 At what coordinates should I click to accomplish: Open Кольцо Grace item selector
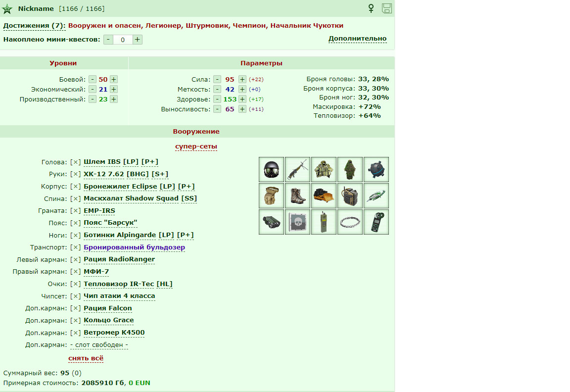click(109, 320)
